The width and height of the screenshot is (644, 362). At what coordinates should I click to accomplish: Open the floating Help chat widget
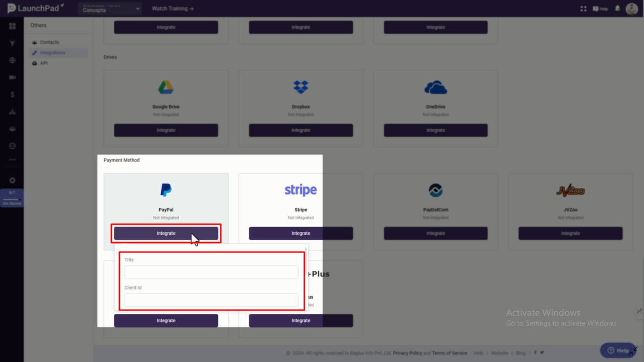[x=618, y=351]
